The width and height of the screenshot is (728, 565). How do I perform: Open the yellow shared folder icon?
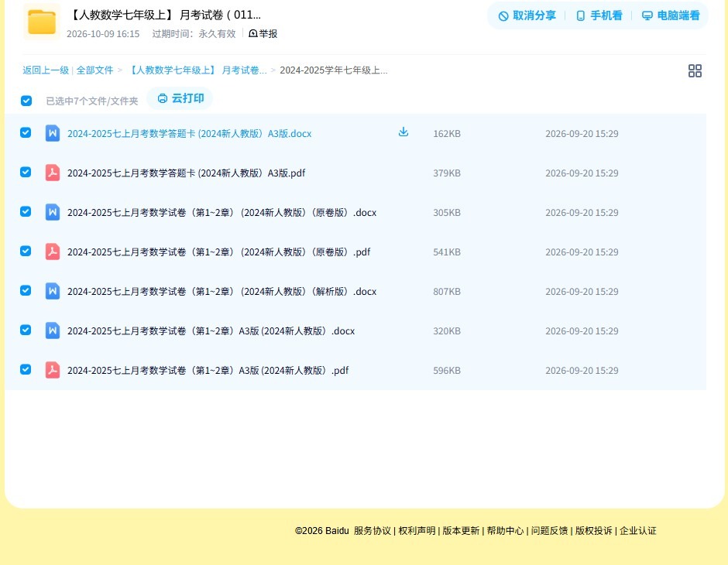42,22
